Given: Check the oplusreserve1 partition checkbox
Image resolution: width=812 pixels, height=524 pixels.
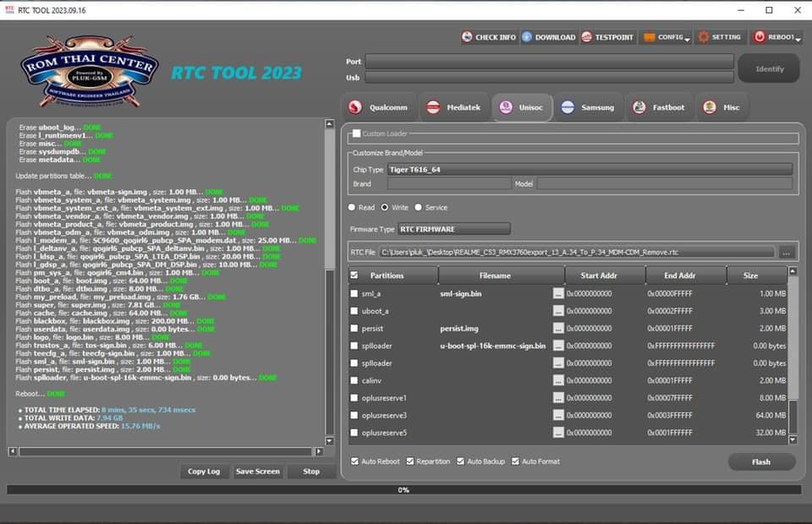Looking at the screenshot, I should pos(354,398).
